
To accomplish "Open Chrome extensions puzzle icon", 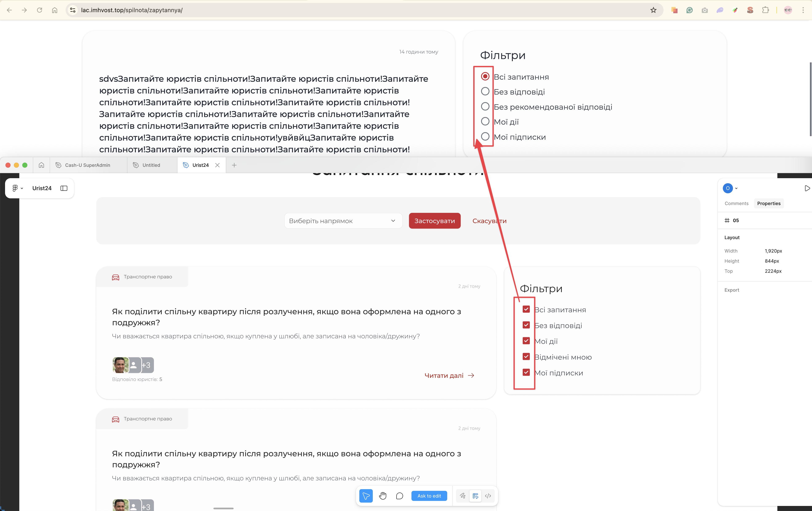I will (766, 10).
